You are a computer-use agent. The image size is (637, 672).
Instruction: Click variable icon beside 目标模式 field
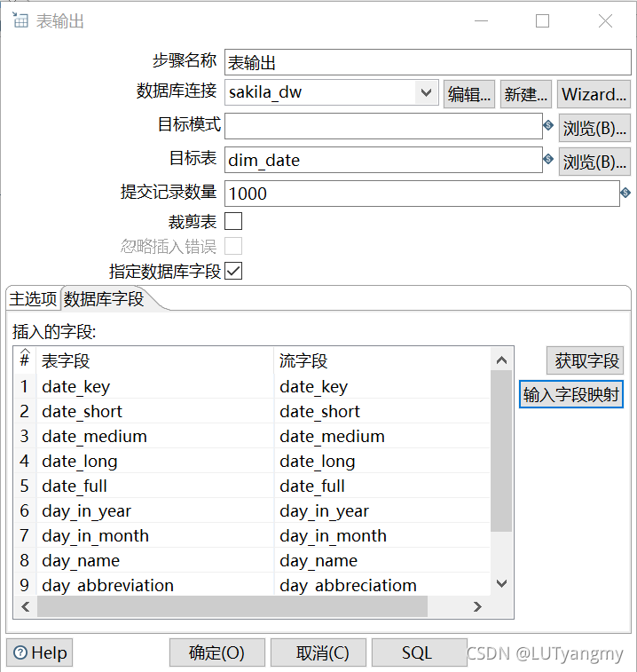pyautogui.click(x=548, y=125)
